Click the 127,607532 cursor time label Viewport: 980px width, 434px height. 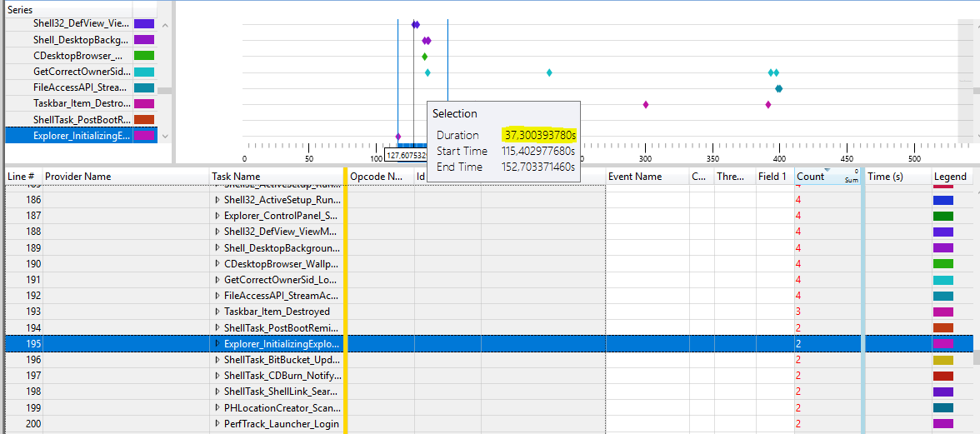[406, 155]
